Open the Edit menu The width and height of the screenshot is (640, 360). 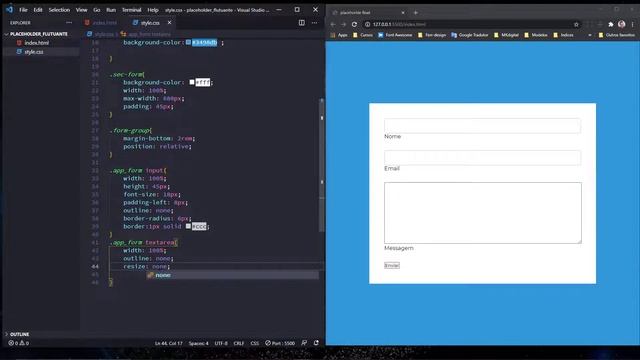tap(38, 10)
